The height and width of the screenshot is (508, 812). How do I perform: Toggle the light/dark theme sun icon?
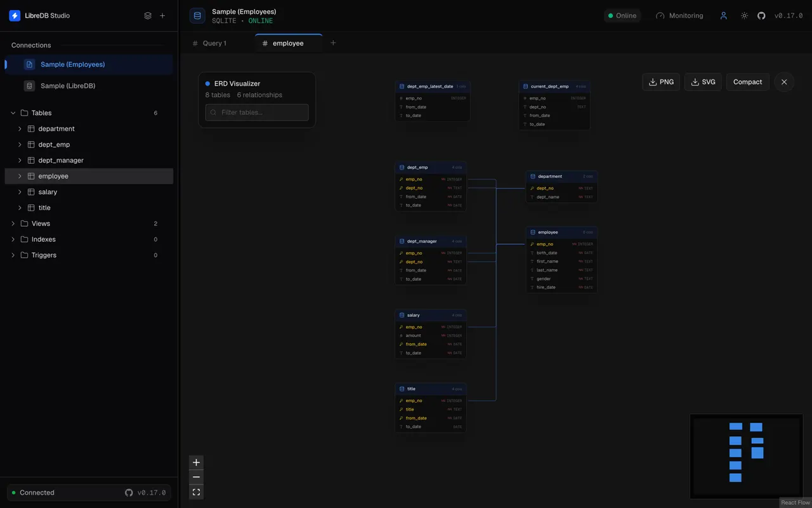click(x=744, y=16)
